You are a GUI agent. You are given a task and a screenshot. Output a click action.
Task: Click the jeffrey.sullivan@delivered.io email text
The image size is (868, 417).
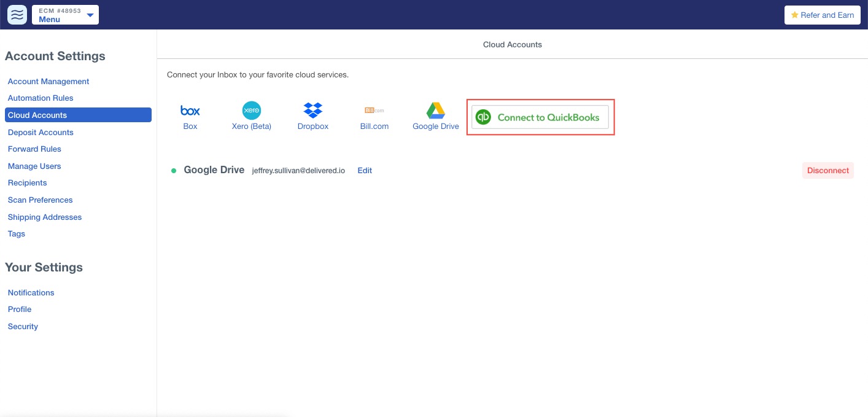tap(298, 171)
